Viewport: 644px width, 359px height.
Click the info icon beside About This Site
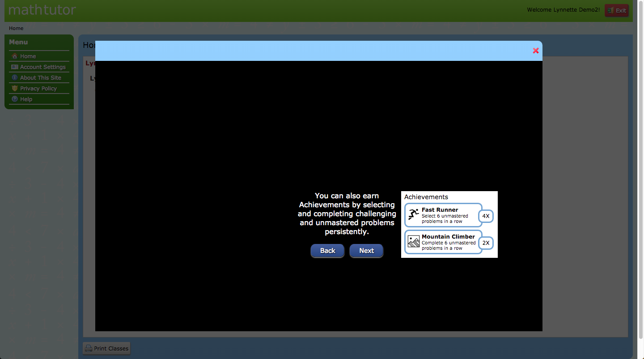(x=15, y=77)
